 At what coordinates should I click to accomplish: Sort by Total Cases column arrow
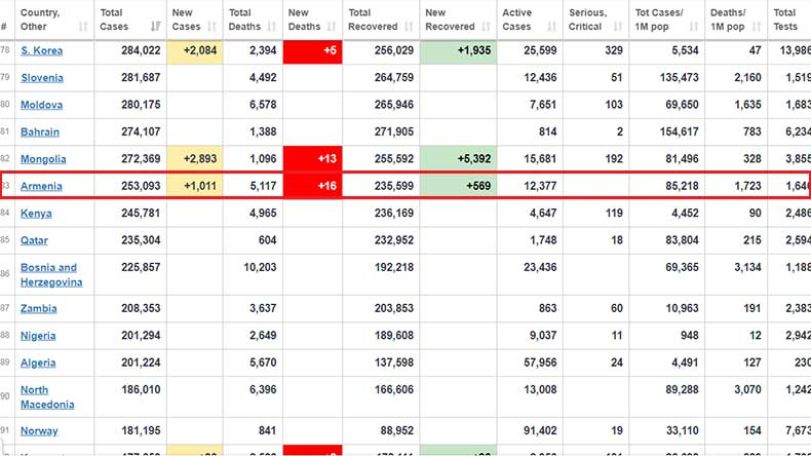pos(155,26)
